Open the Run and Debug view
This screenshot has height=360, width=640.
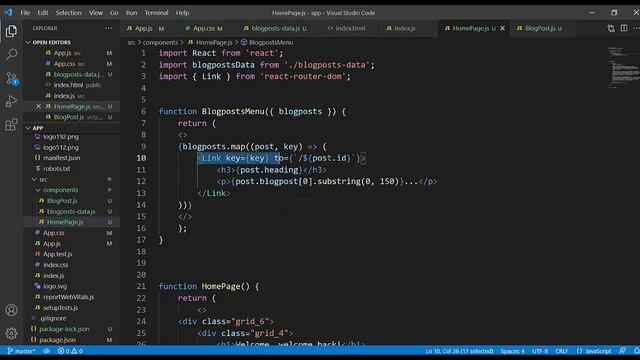click(11, 101)
